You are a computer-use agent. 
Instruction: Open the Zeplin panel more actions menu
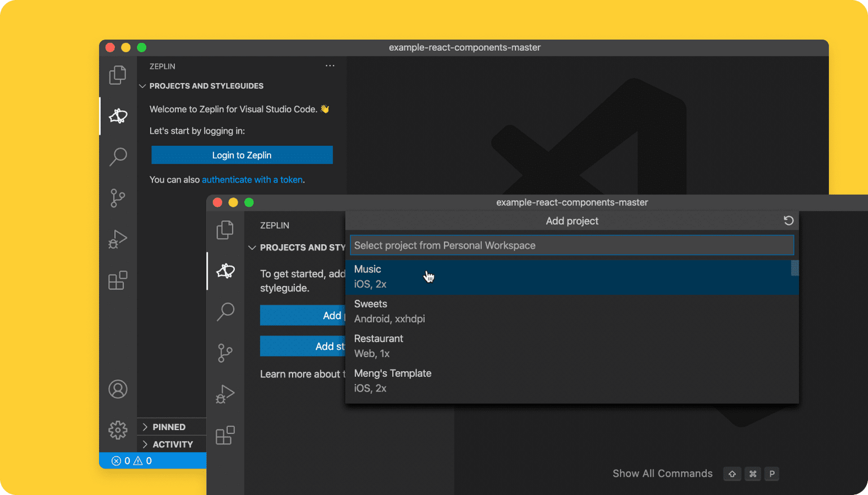(330, 66)
